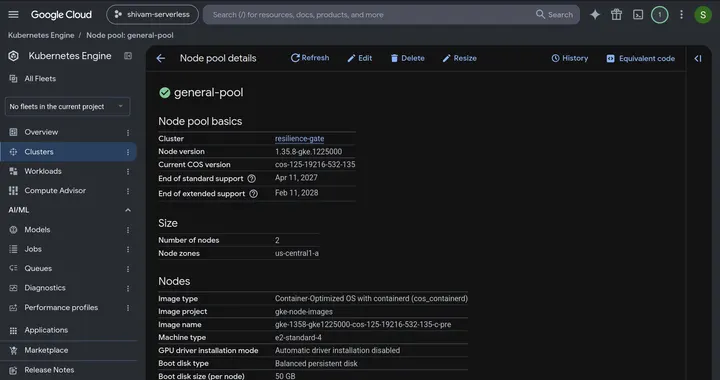Screen dimensions: 720x380
Task: Open the resilience-gate cluster link
Action: (x=299, y=139)
